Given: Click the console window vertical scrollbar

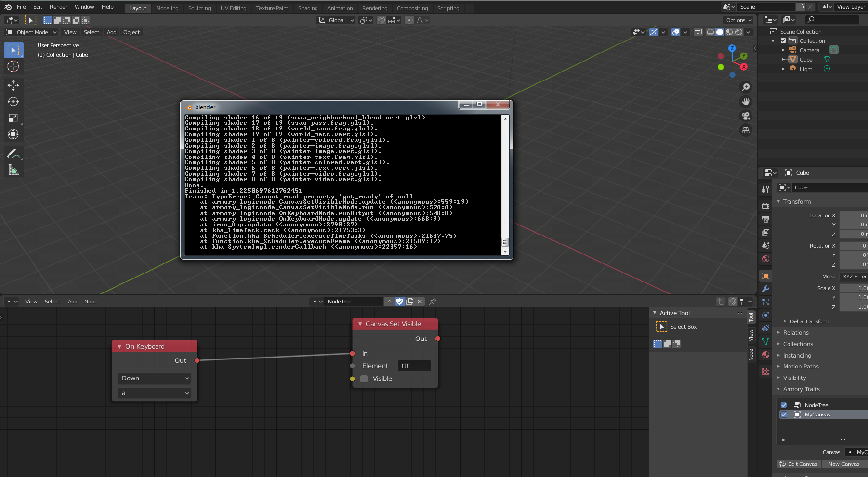Looking at the screenshot, I should point(505,185).
